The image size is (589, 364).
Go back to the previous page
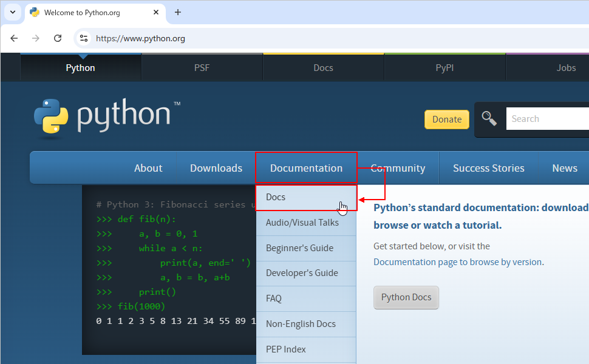pos(14,38)
